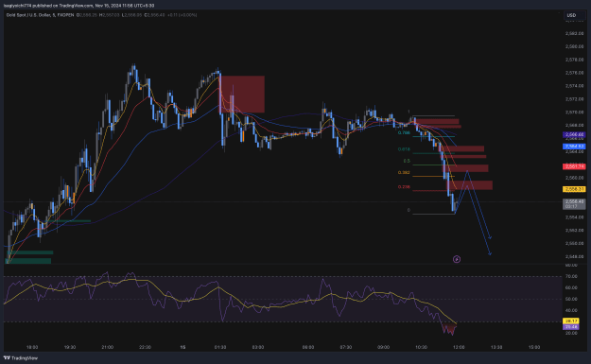Click the 0.382 Fibonacci level label
Screen dimensions: 591x364
pyautogui.click(x=404, y=173)
